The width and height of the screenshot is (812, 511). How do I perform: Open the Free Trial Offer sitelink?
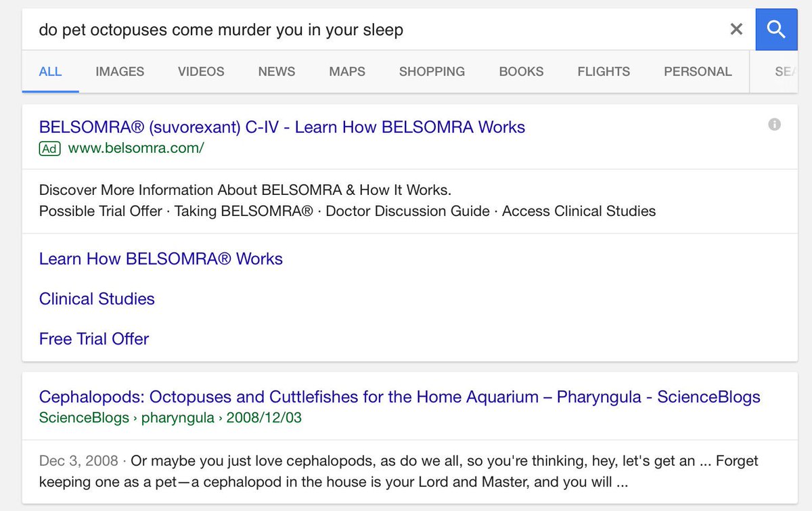pyautogui.click(x=94, y=338)
